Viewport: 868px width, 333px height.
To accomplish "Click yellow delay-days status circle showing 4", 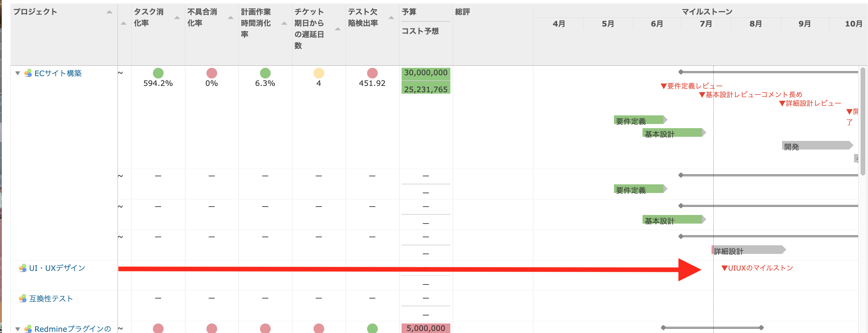I will point(318,73).
